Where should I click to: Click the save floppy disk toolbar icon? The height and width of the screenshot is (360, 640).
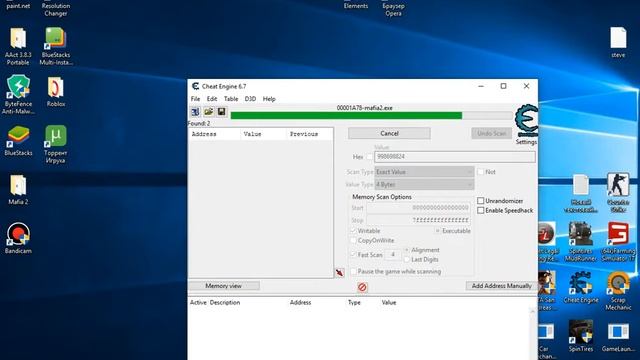[221, 111]
